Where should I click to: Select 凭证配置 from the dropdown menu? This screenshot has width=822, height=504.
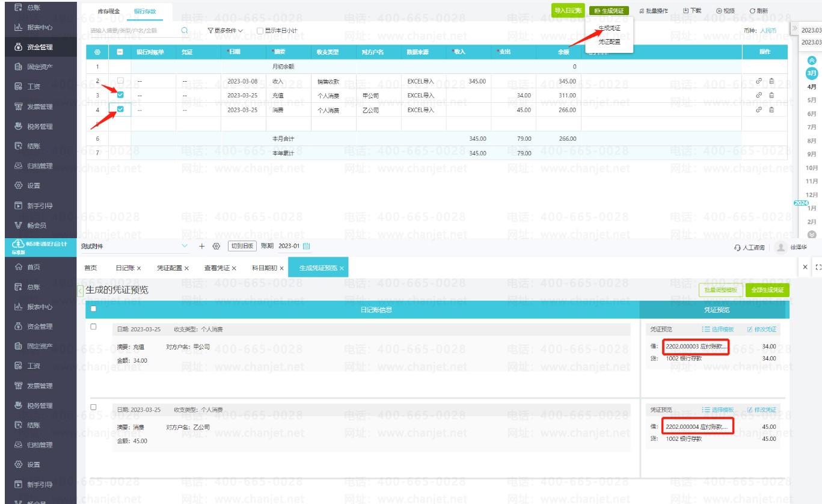point(609,42)
